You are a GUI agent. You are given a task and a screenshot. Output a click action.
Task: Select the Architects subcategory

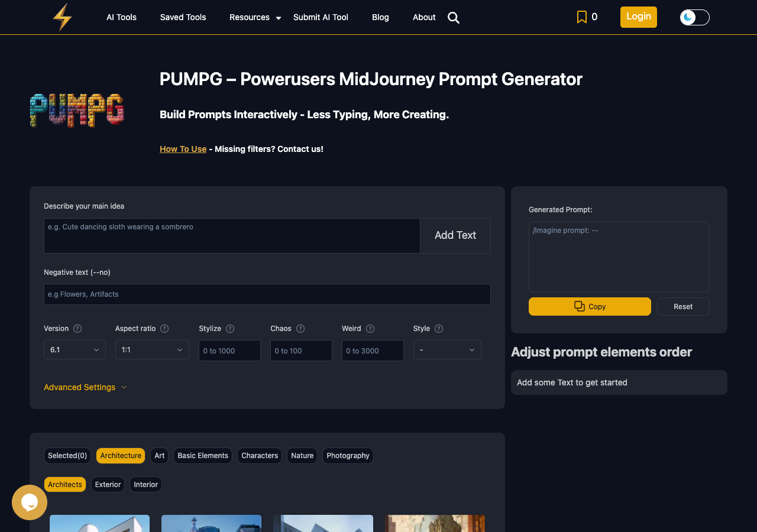point(65,485)
